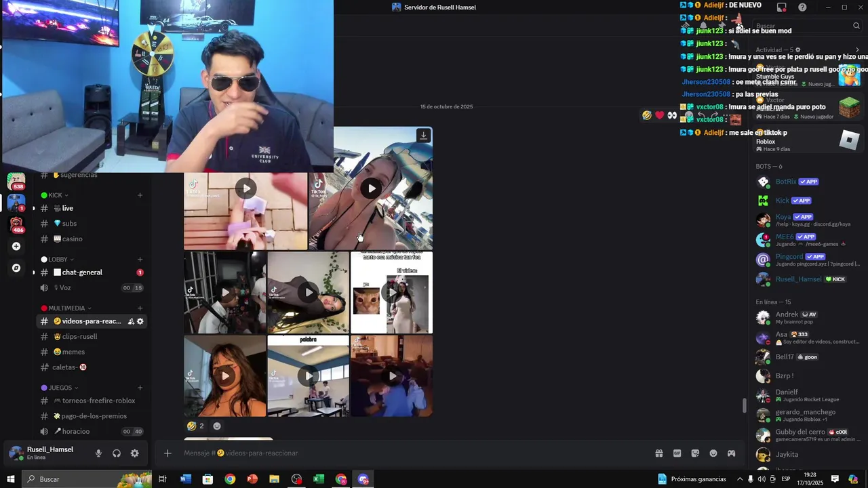Screen dimensions: 868x488
Task: Mute microphone in the Rusell_Hamsel user panel
Action: tap(98, 453)
